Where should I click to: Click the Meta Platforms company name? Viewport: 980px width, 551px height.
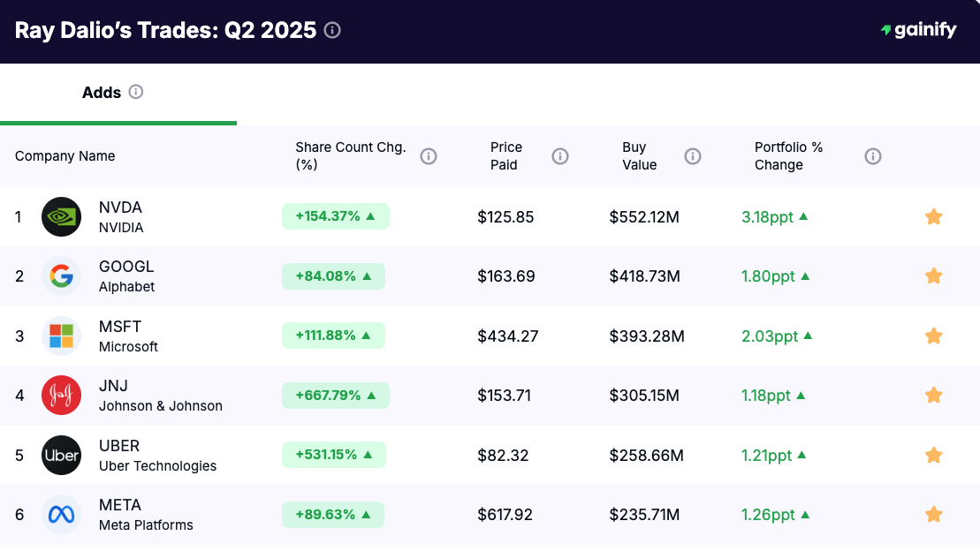147,525
